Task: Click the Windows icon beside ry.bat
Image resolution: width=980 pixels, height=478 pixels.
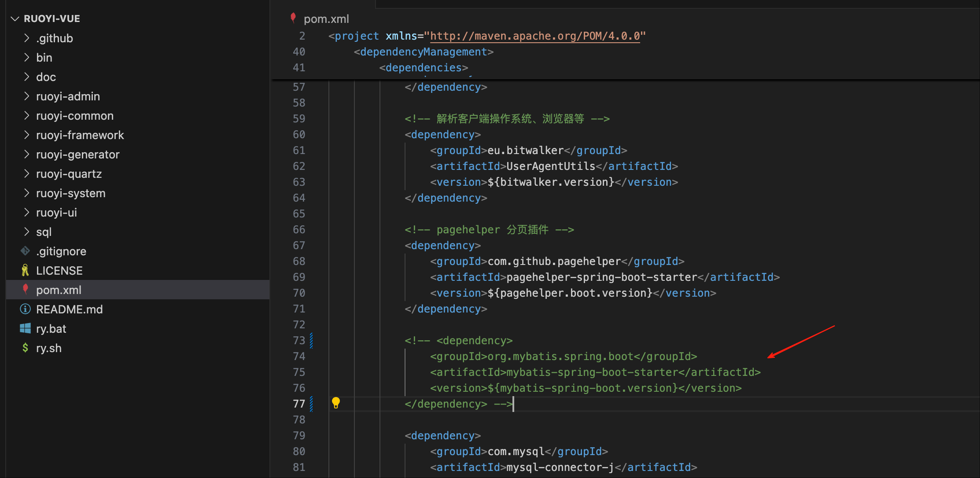Action: [25, 328]
